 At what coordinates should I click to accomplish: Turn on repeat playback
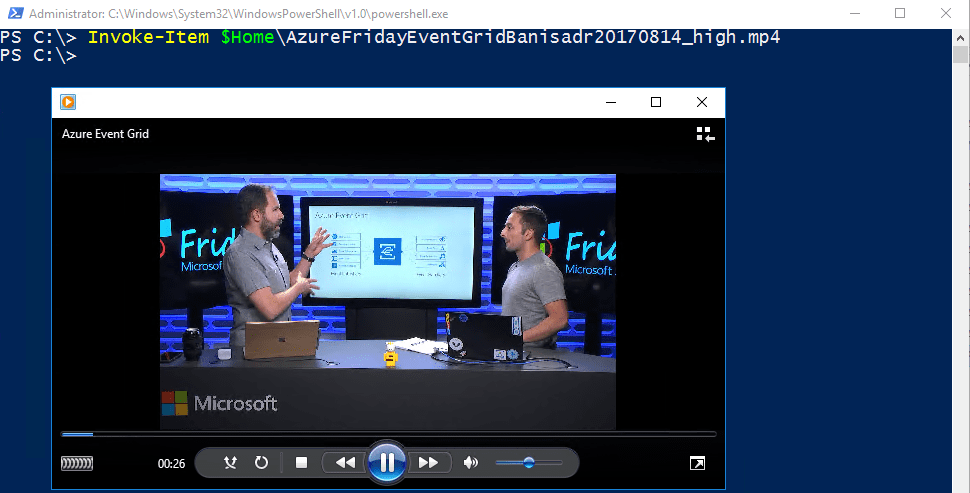261,463
